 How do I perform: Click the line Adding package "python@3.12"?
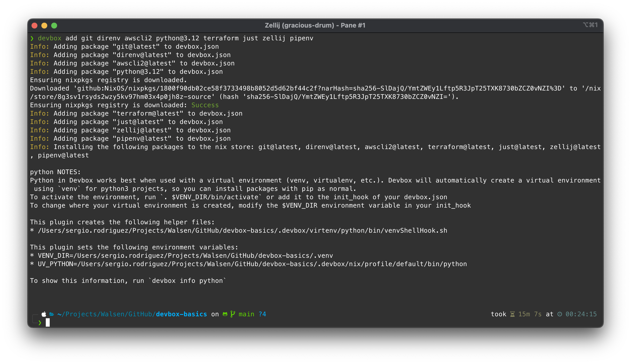pos(126,72)
